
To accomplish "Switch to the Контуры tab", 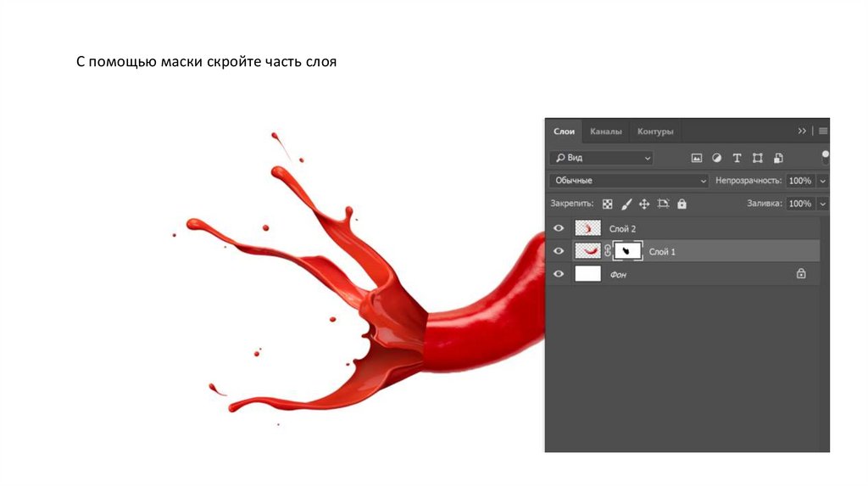I will [655, 132].
